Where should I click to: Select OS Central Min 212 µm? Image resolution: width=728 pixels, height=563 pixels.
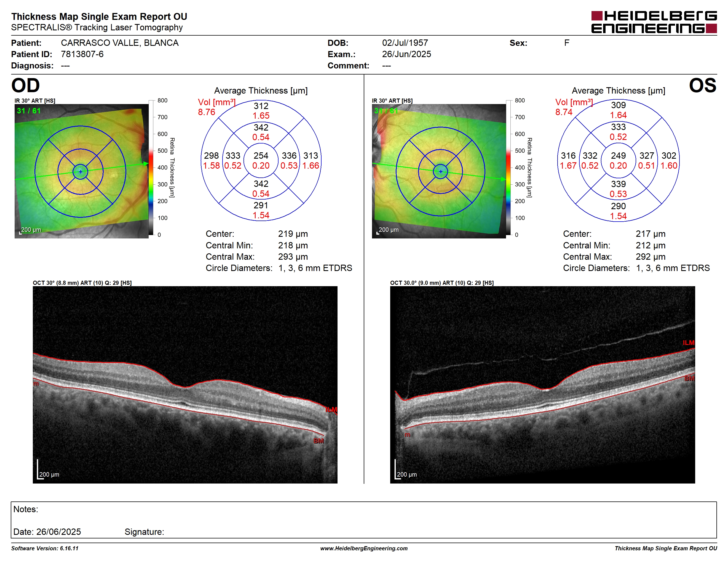650,245
